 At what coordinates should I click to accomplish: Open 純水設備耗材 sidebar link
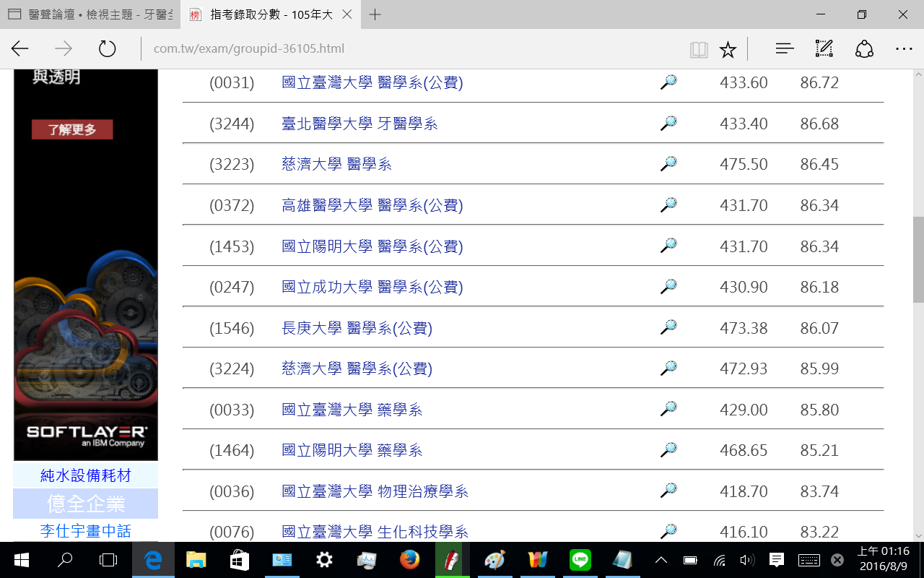(x=86, y=475)
